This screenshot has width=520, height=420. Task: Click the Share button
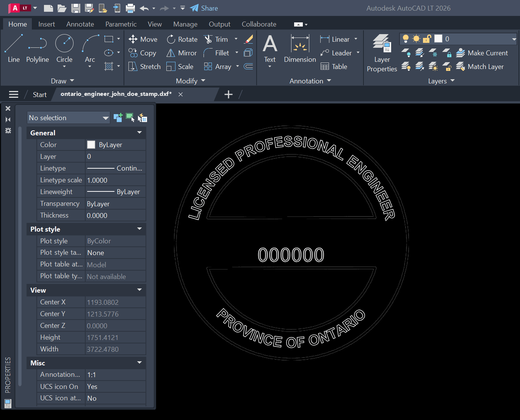(204, 8)
